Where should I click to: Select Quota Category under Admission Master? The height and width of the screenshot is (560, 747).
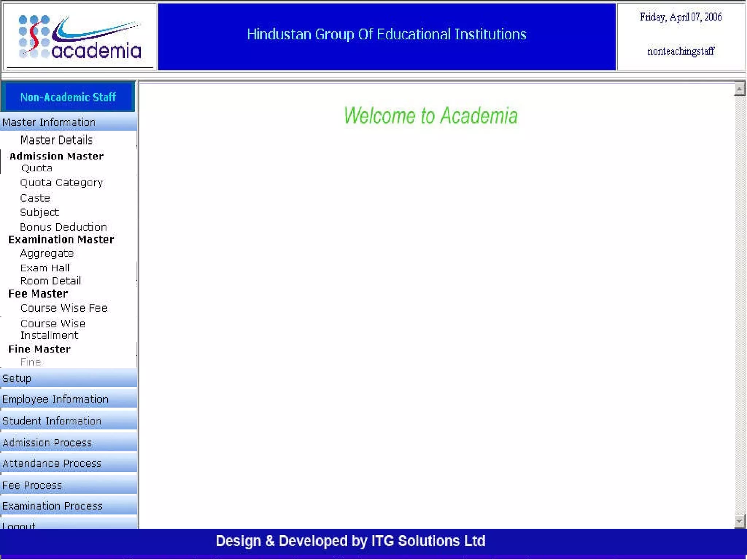(x=61, y=183)
